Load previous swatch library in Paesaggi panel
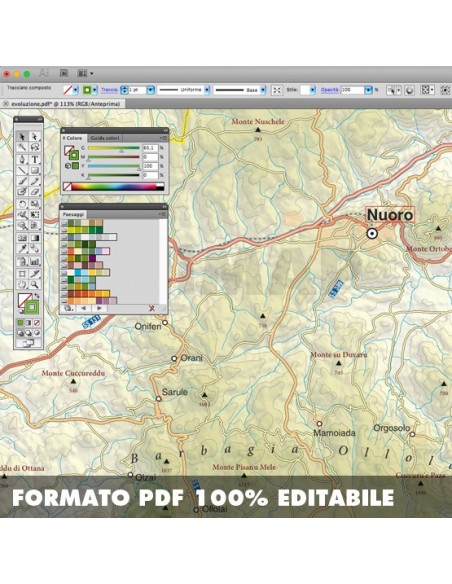 point(84,308)
